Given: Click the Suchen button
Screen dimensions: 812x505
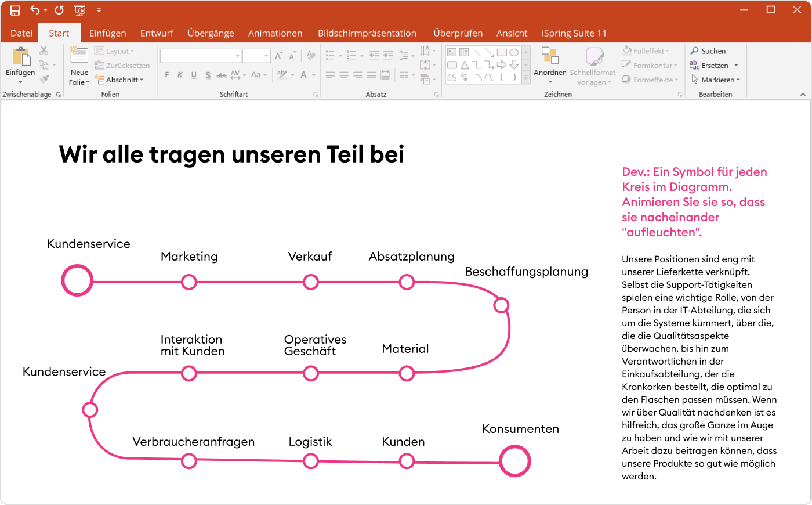Looking at the screenshot, I should coord(708,51).
